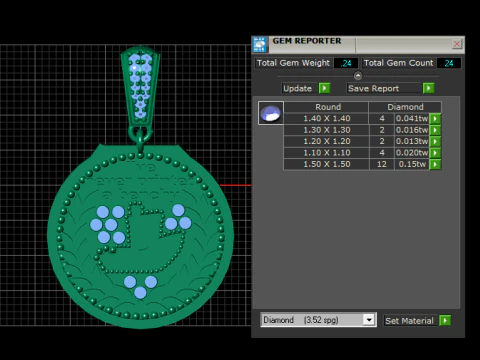Click the Round column header
The width and height of the screenshot is (480, 360).
(327, 107)
